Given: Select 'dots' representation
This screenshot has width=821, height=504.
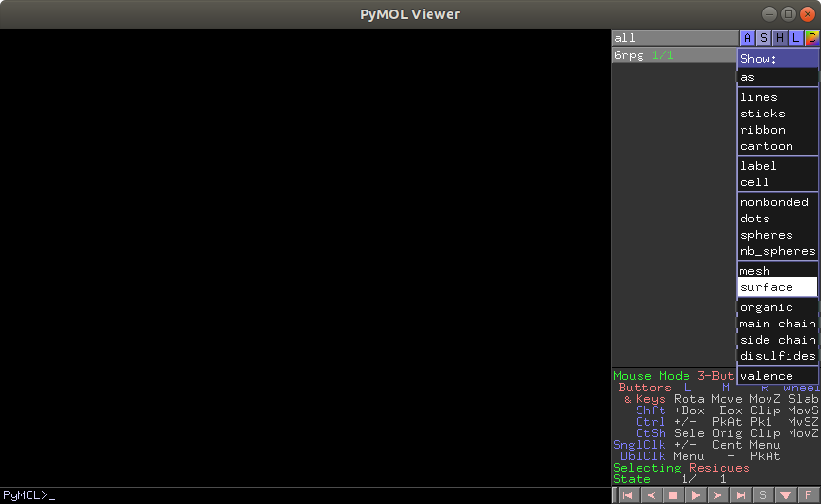Looking at the screenshot, I should point(777,219).
